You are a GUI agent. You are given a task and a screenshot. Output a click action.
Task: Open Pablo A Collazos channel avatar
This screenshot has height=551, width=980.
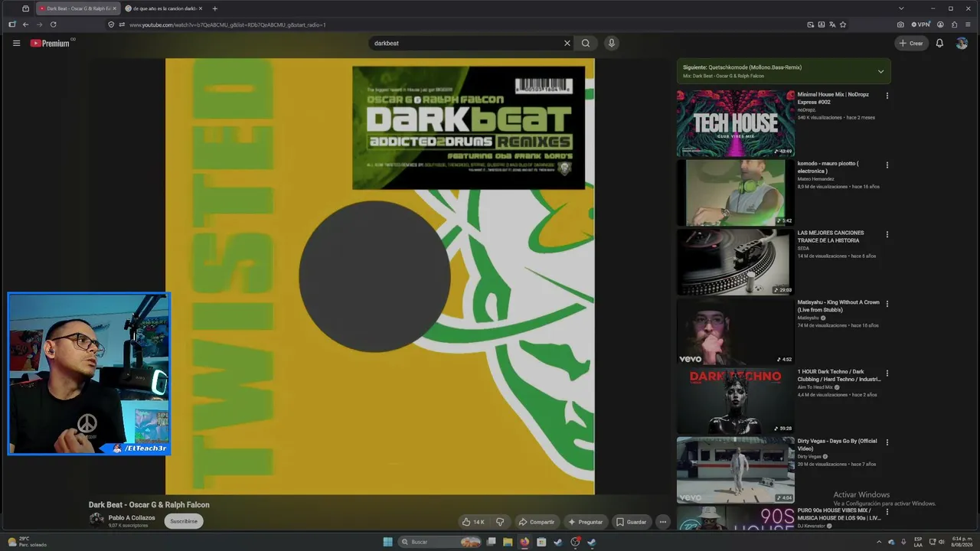point(96,520)
